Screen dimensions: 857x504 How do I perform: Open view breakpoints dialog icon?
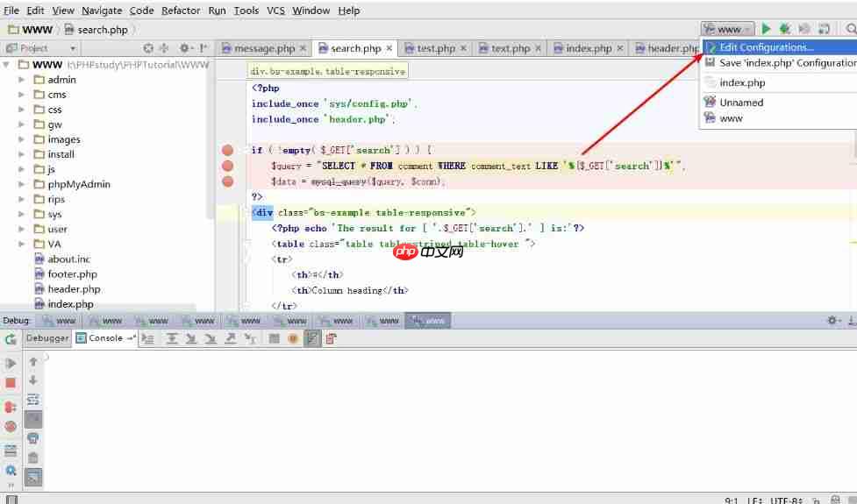[11, 407]
